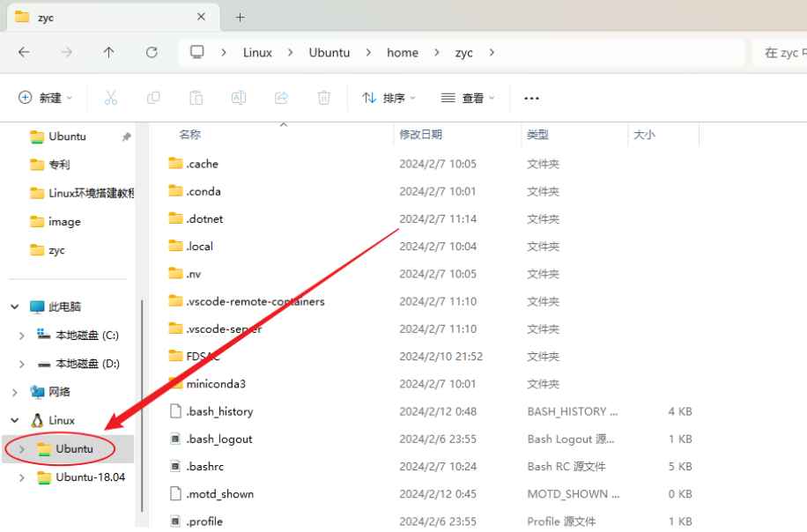The width and height of the screenshot is (807, 532).
Task: Refresh the current folder view
Action: (x=151, y=52)
